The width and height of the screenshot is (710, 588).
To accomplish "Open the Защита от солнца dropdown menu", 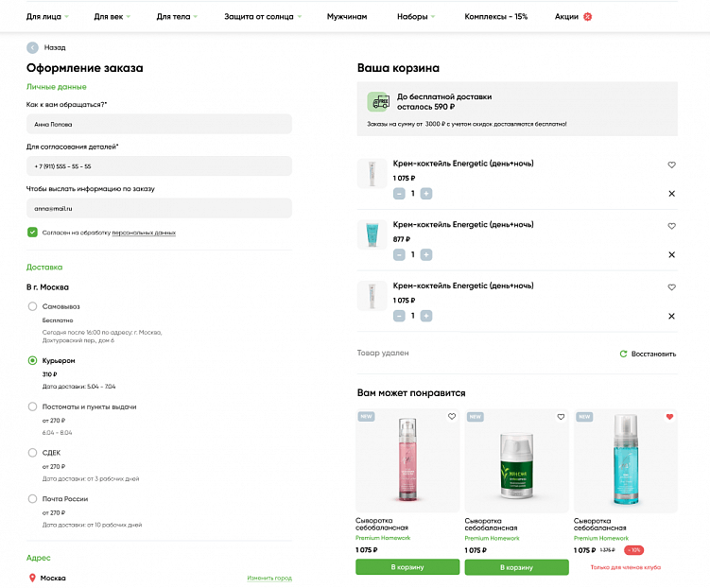I will point(263,17).
